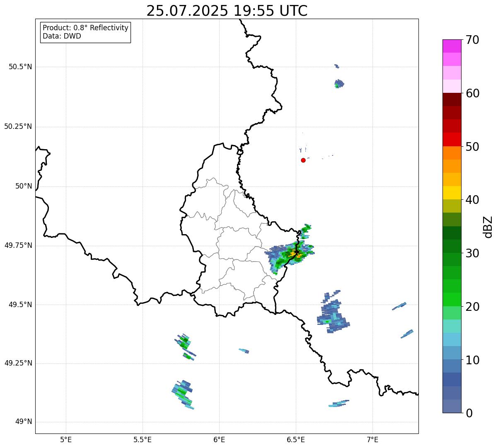Click the yellow colorbar segment above 40
The image size is (498, 448).
pyautogui.click(x=452, y=193)
